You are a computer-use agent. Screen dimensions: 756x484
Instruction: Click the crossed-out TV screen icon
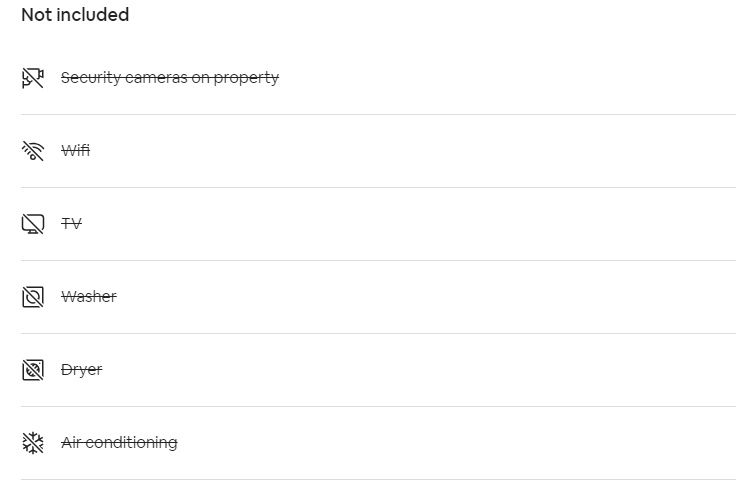coord(33,224)
